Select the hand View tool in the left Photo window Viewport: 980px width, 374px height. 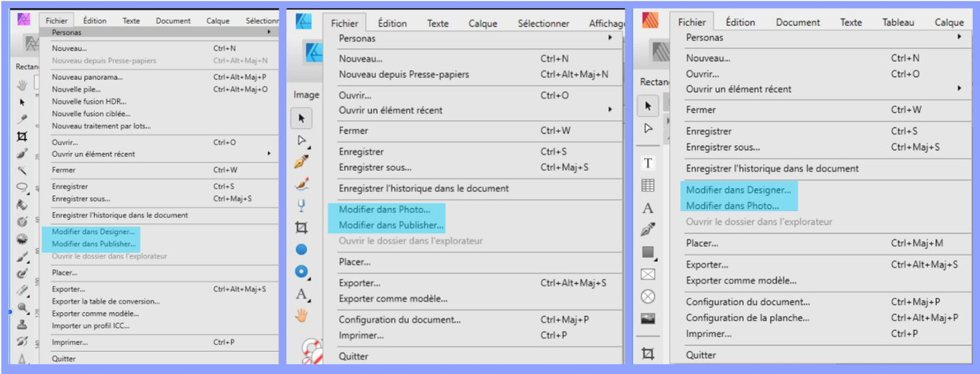22,85
